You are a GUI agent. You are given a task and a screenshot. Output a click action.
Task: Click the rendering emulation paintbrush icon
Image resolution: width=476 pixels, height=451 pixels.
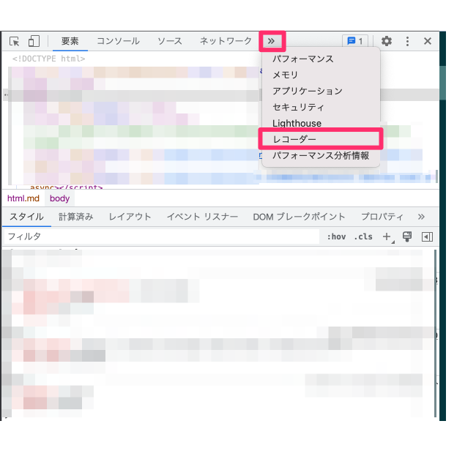407,236
